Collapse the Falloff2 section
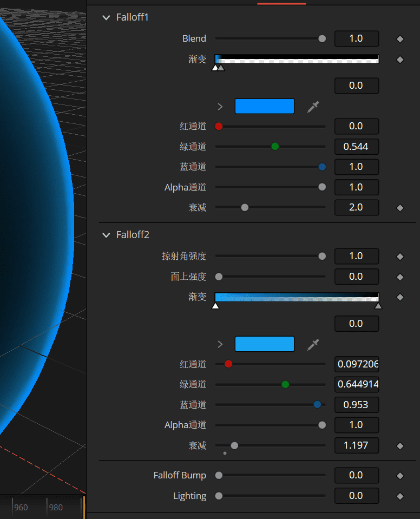This screenshot has height=519, width=420. [106, 235]
